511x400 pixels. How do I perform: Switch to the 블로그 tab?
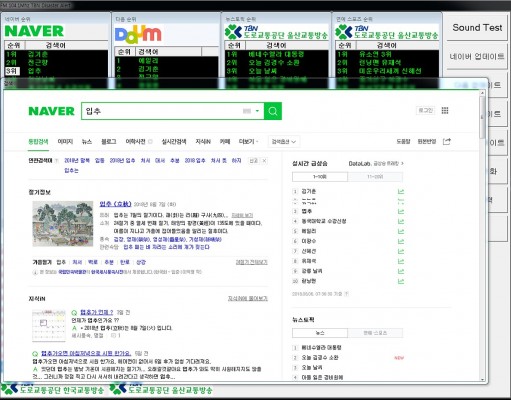tap(109, 142)
